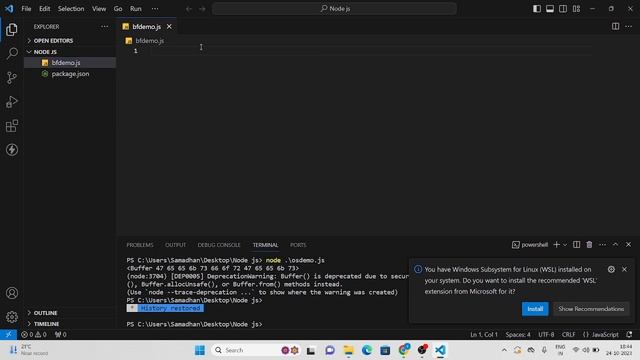
Task: Close the bfdemo.js editor tab
Action: coord(169,27)
